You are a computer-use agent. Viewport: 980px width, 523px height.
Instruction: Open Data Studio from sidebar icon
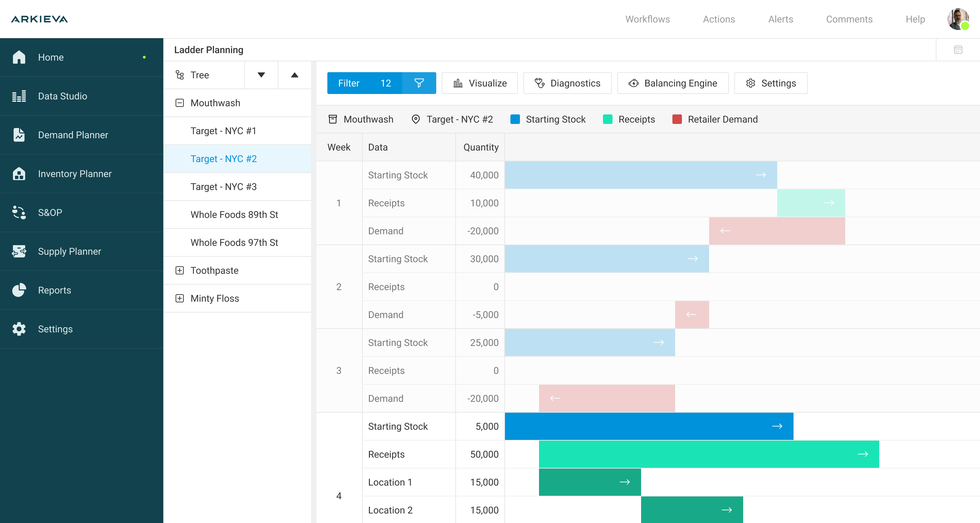coord(19,96)
